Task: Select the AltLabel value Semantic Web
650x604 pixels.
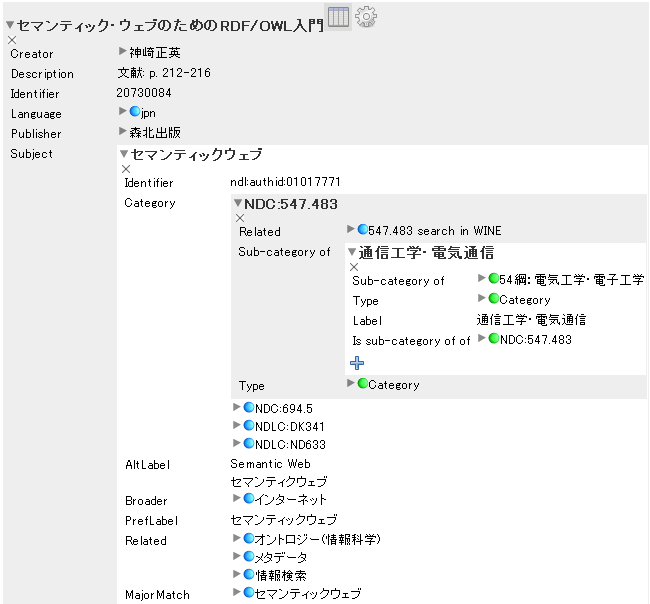Action: (270, 463)
